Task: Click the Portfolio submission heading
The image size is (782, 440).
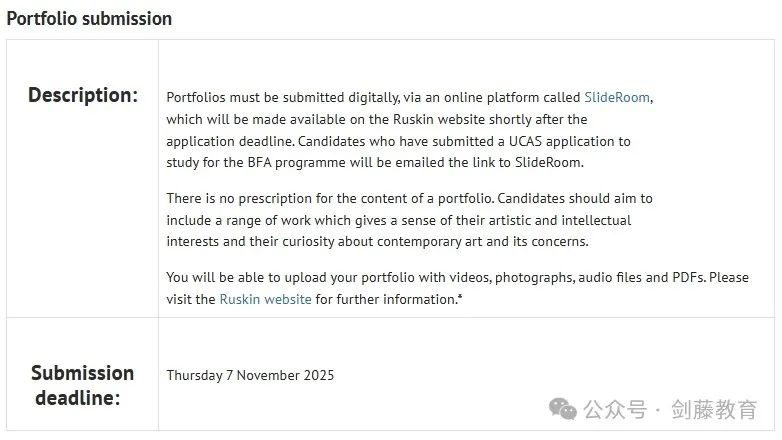Action: coord(89,19)
